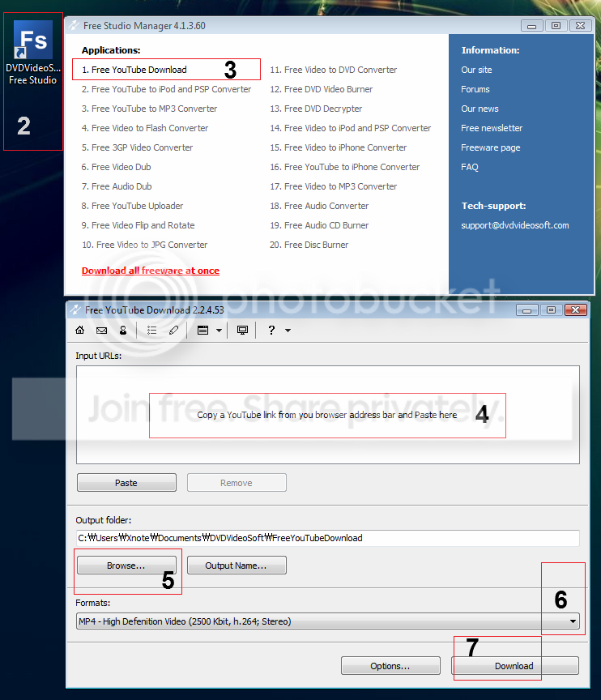
Task: Open the Forums link
Action: click(x=475, y=89)
